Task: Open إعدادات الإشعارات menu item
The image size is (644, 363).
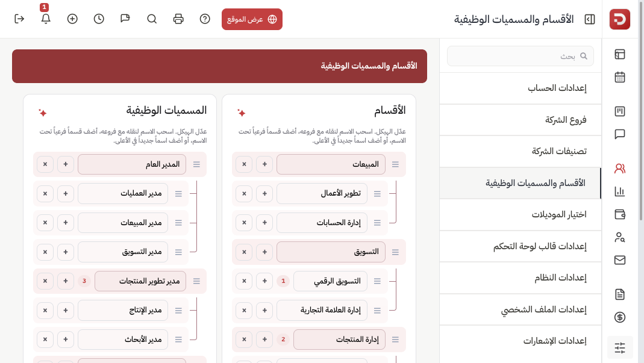Action: (521, 341)
